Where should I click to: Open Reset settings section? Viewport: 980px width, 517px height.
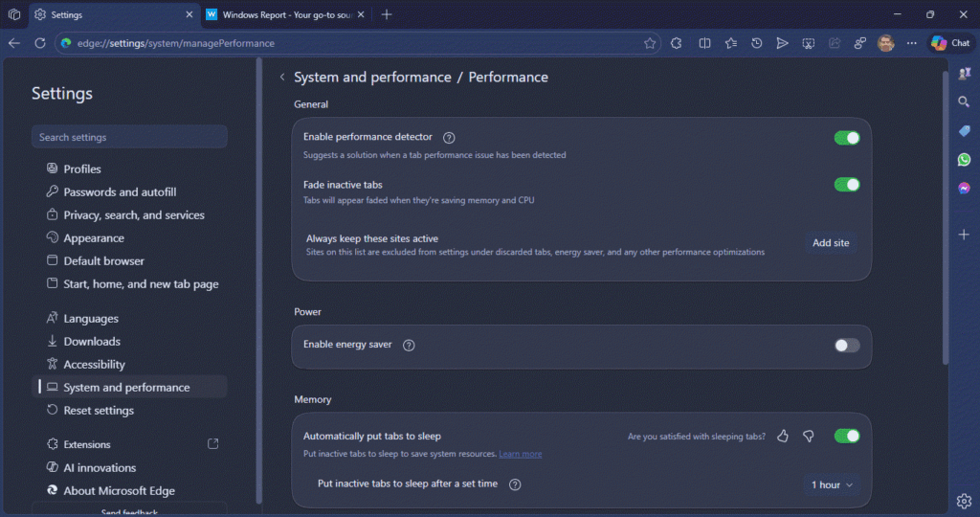pyautogui.click(x=129, y=411)
